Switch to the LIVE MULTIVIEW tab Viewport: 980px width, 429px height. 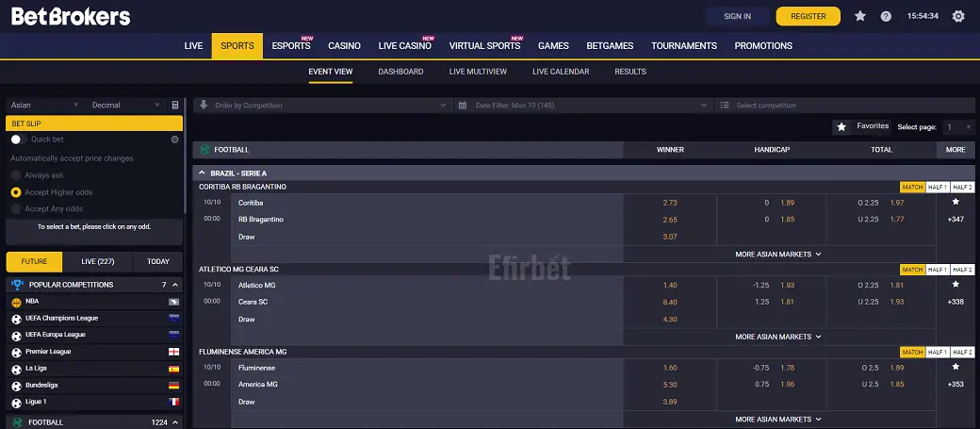[x=478, y=72]
